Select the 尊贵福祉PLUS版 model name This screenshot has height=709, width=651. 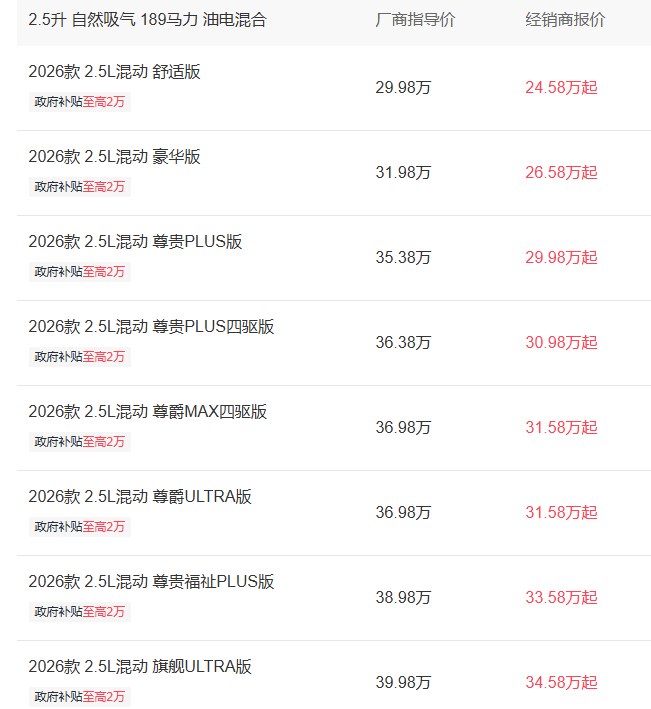coord(151,582)
